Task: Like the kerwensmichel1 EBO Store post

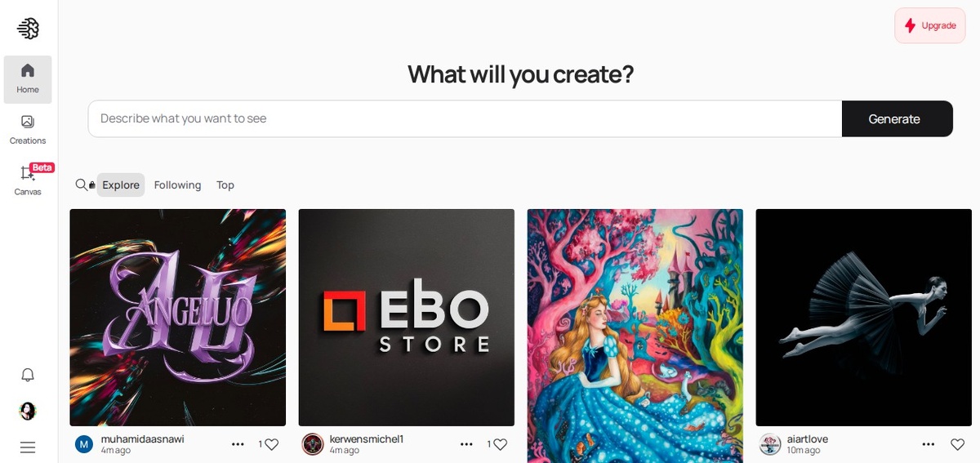Action: (500, 444)
